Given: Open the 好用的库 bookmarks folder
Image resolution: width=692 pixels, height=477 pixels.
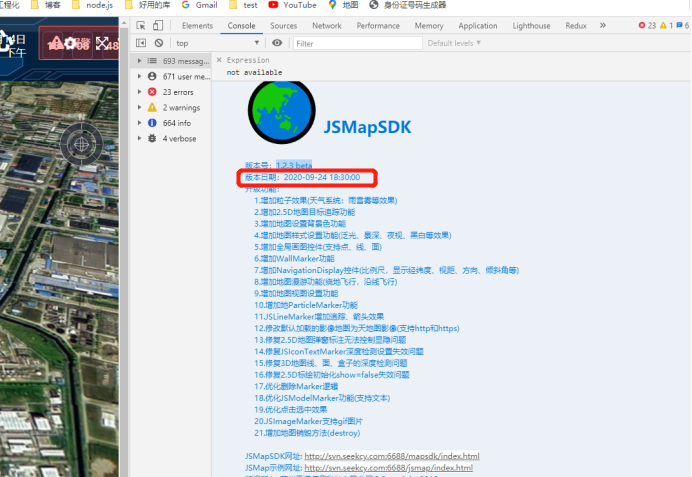Looking at the screenshot, I should click(148, 5).
